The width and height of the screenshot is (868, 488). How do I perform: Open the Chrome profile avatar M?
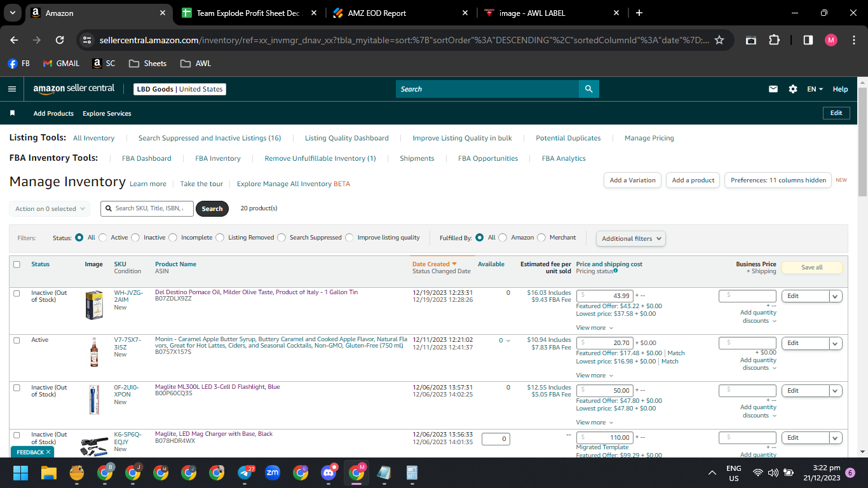831,39
